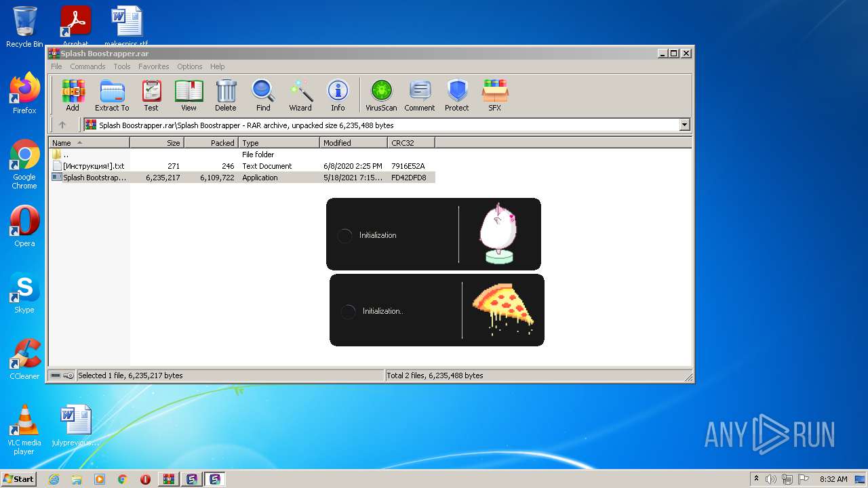Open the Skype desktop shortcut

coord(24,293)
